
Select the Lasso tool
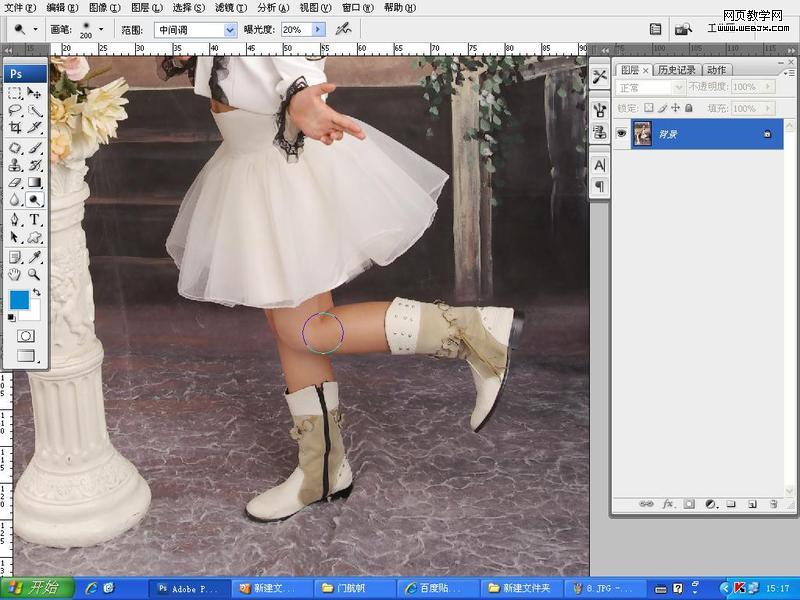15,108
